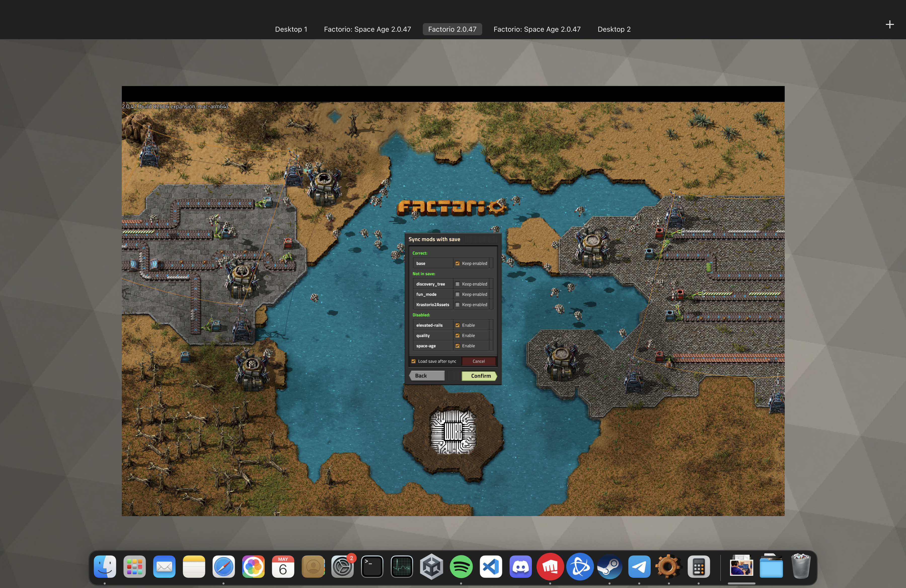
Task: Click the discovery_tree mod name
Action: 431,284
